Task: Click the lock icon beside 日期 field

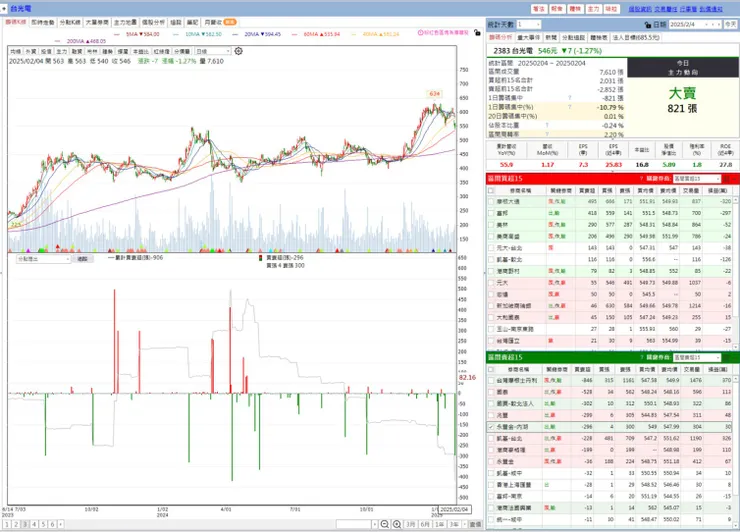Action: click(648, 25)
